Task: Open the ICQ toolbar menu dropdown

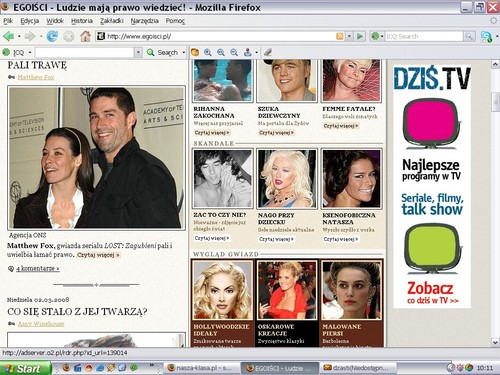Action: 30,52
